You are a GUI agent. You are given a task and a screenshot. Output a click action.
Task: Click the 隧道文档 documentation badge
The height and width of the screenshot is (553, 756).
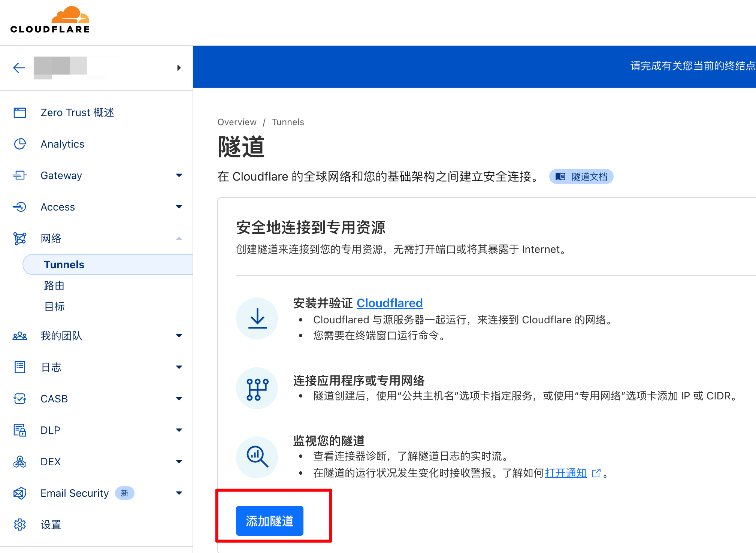(581, 176)
